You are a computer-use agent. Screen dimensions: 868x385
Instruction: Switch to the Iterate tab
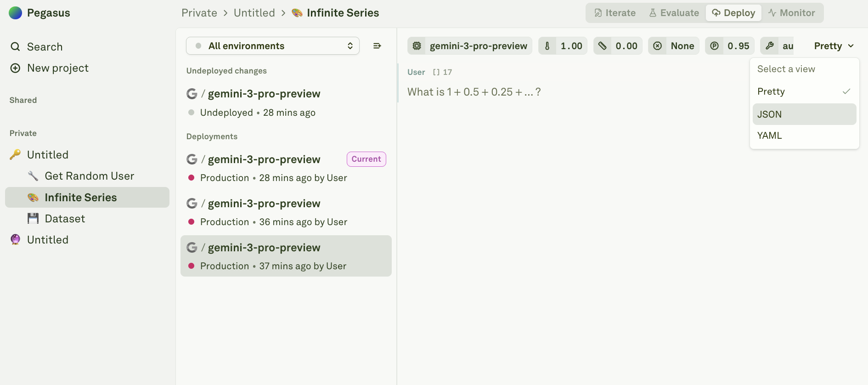615,13
